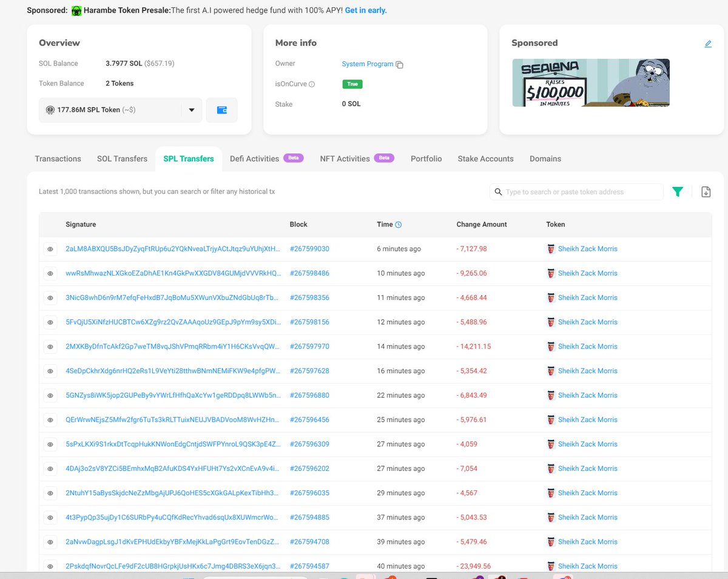Open the Defi Activities tab
The width and height of the screenshot is (728, 579).
(254, 158)
